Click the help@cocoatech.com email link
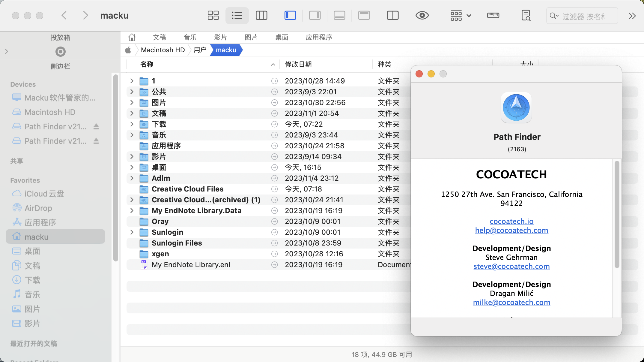The width and height of the screenshot is (644, 362). click(511, 231)
